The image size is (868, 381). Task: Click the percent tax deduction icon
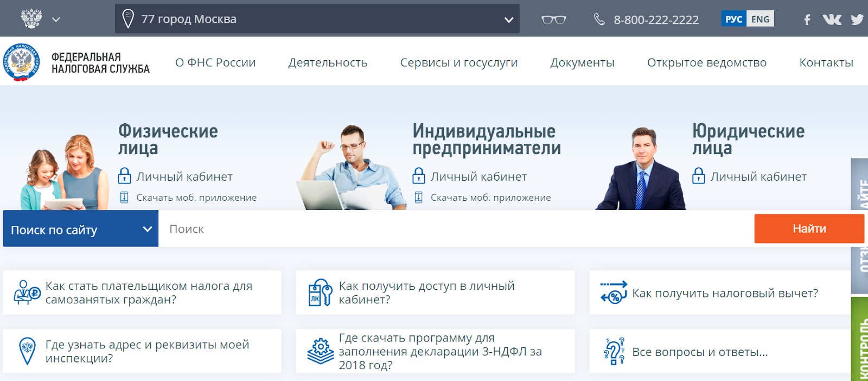pos(614,292)
